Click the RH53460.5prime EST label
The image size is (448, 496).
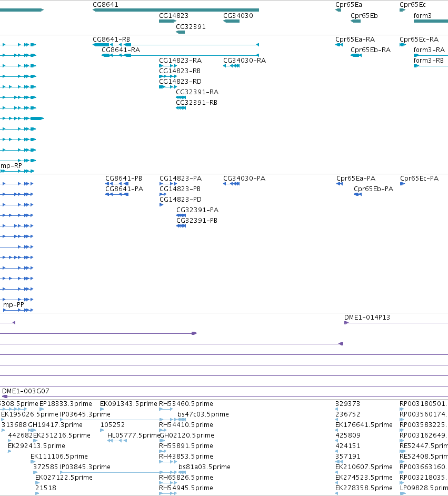186,404
